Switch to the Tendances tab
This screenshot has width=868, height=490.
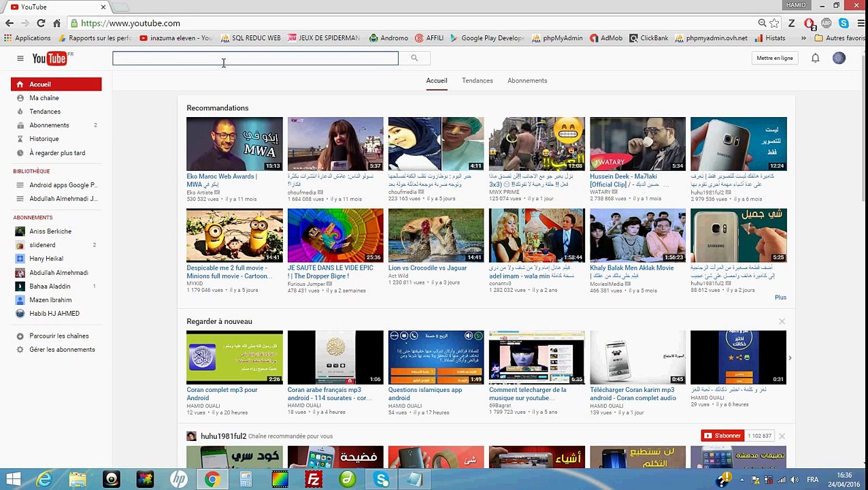pyautogui.click(x=477, y=80)
